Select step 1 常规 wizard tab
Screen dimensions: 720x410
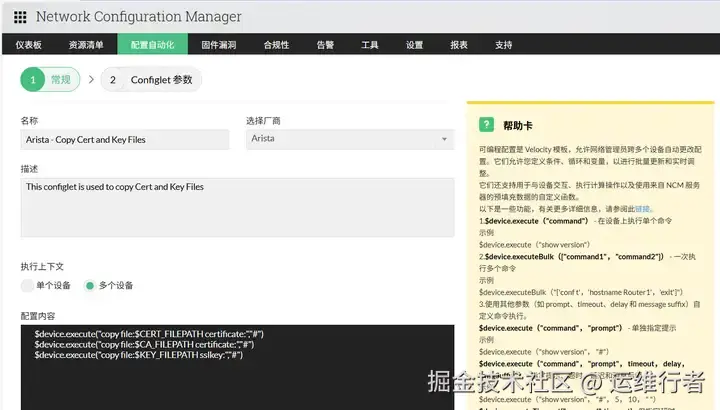[50, 79]
